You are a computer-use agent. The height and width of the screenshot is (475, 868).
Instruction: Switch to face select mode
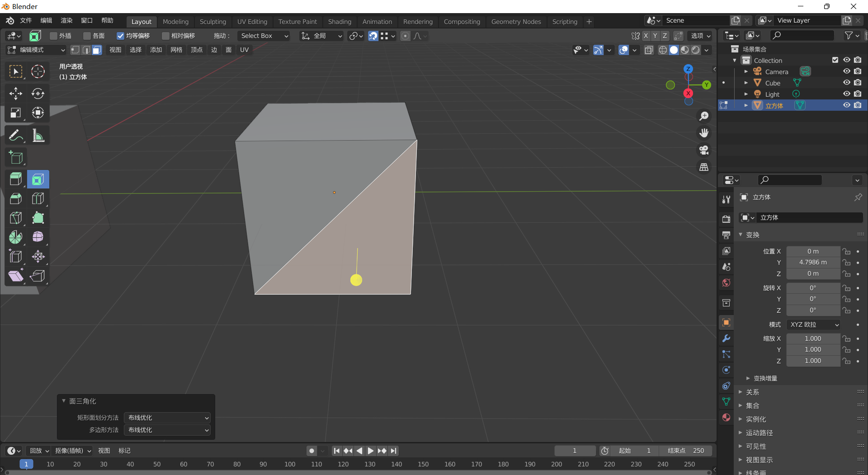point(97,50)
